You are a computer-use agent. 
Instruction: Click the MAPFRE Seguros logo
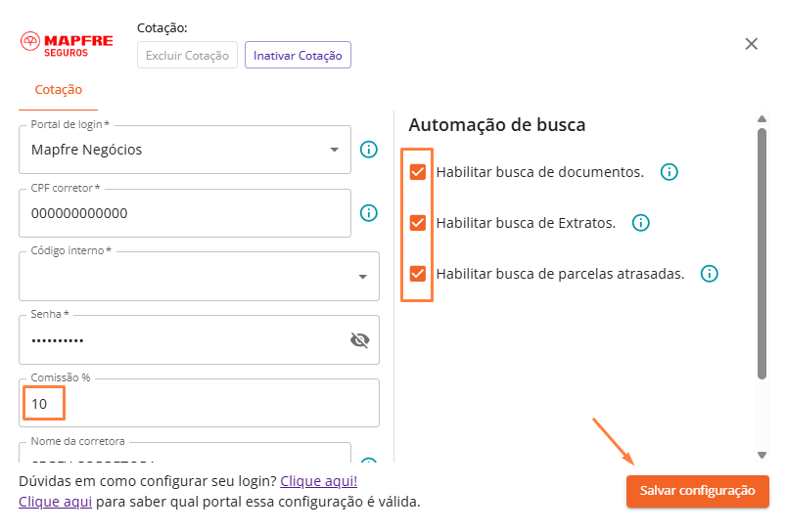coord(67,45)
